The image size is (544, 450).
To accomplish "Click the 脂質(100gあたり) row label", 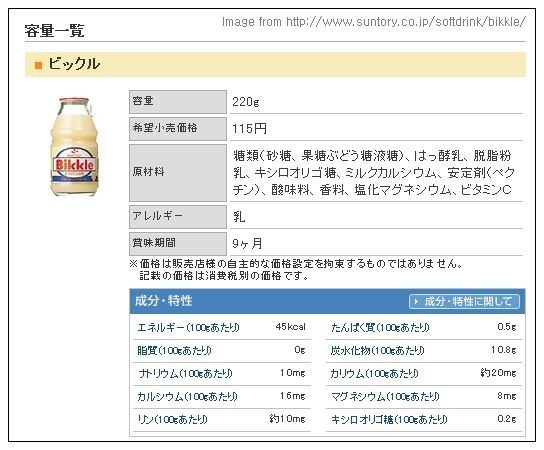I will pyautogui.click(x=175, y=350).
